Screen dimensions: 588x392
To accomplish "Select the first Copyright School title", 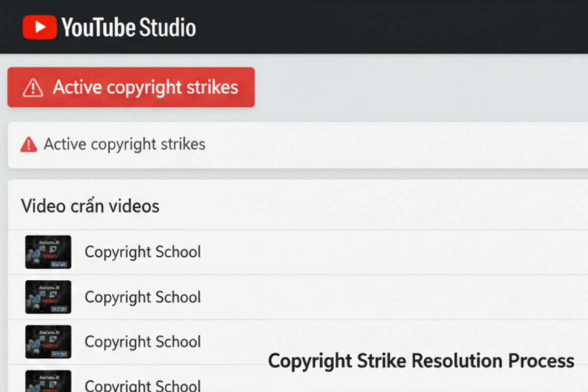I will pyautogui.click(x=143, y=252).
